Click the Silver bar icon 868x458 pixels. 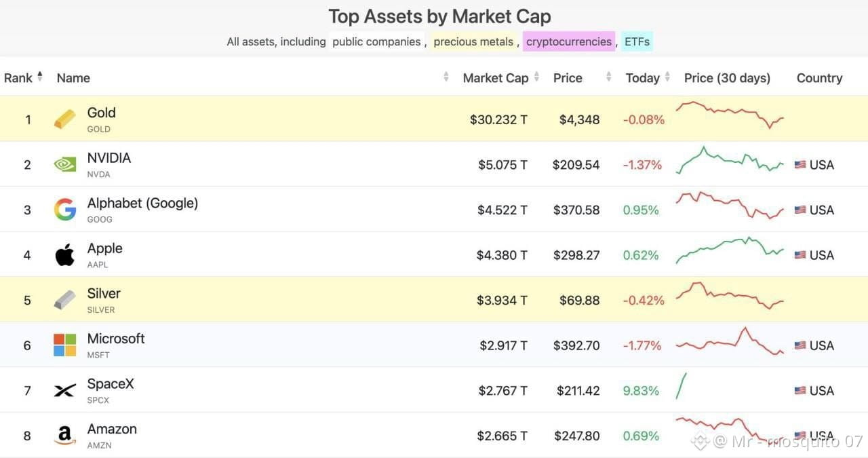65,300
